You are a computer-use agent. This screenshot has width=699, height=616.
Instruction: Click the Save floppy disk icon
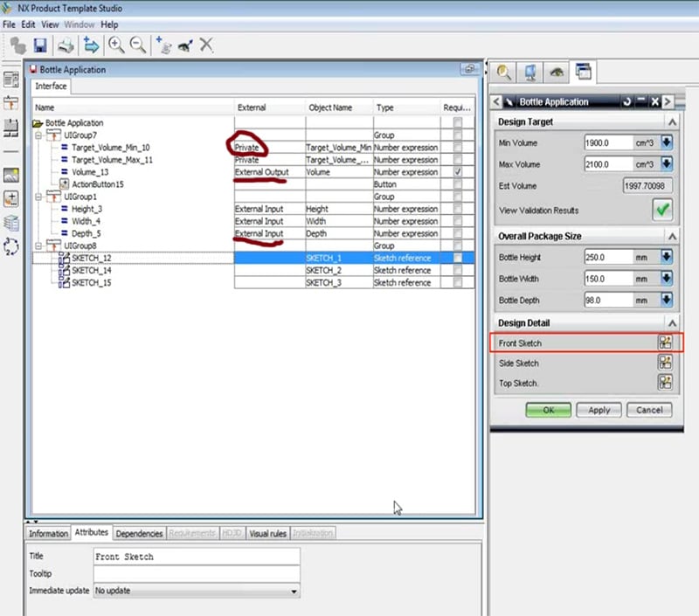pyautogui.click(x=40, y=45)
